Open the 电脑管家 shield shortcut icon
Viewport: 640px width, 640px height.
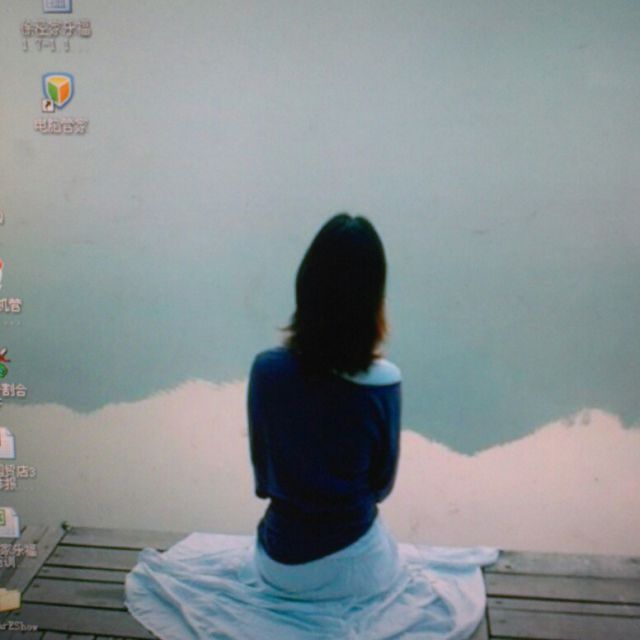click(x=58, y=91)
